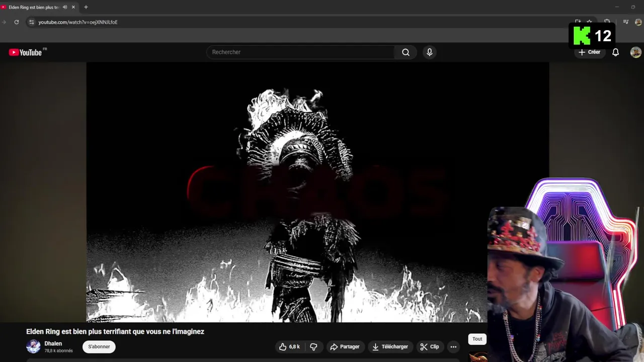The height and width of the screenshot is (362, 644).
Task: Reload the page with the refresh icon
Action: pos(17,22)
